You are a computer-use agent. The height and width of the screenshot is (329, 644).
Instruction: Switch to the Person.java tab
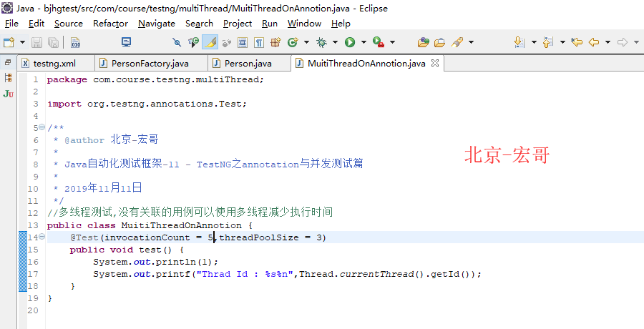248,63
